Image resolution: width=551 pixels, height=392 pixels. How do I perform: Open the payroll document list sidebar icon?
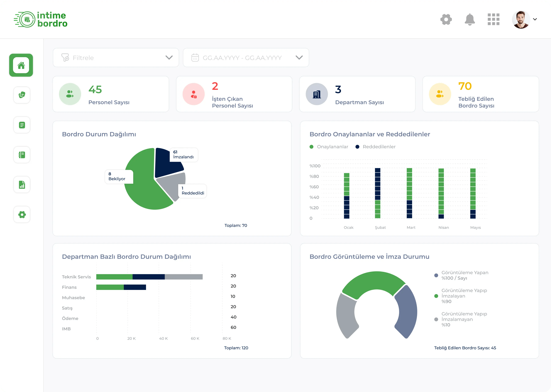[22, 125]
